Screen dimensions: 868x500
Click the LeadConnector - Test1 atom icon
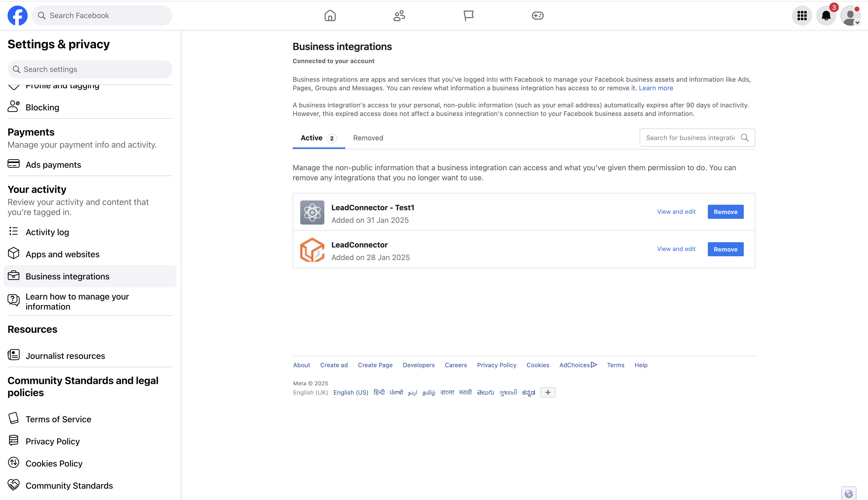click(x=312, y=212)
